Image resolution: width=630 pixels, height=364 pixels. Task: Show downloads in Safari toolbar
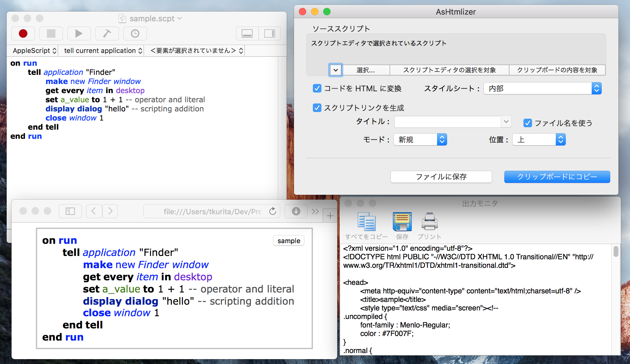tap(296, 211)
